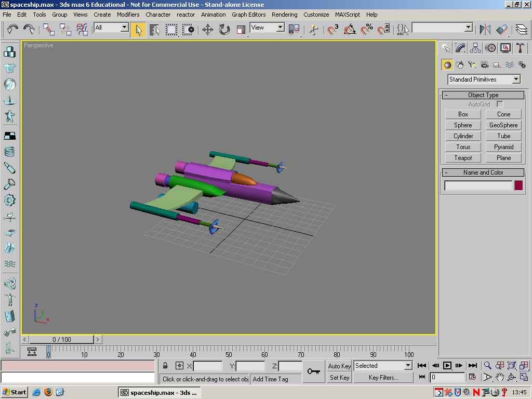
Task: Activate the Select and Uniform Scale tool
Action: 241,30
